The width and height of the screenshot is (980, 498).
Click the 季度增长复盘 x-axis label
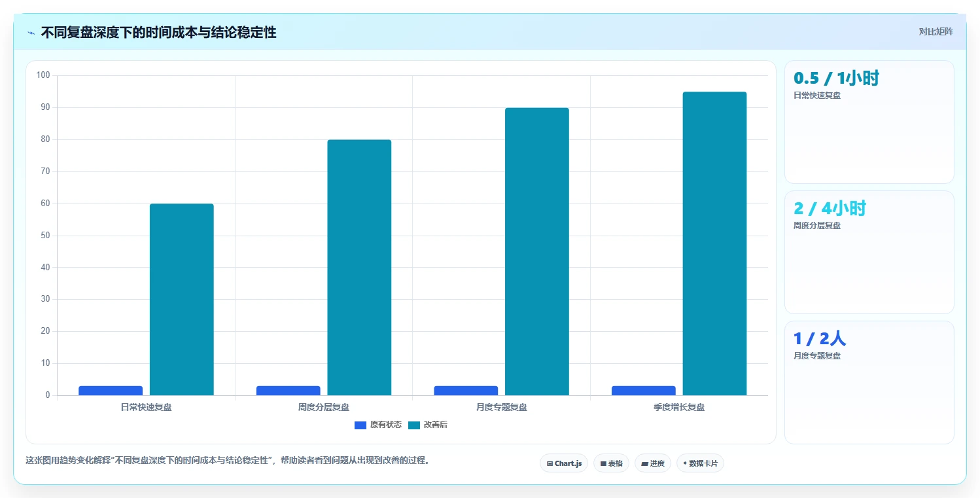click(679, 407)
